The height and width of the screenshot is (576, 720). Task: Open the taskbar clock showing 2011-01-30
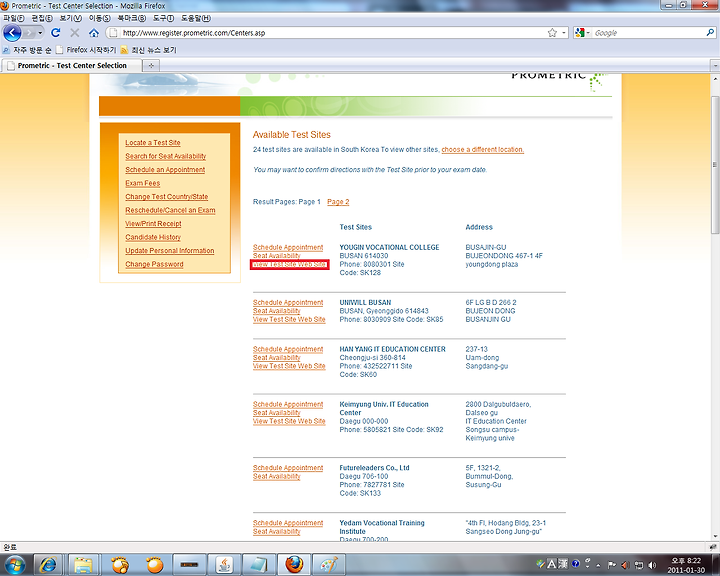click(686, 565)
